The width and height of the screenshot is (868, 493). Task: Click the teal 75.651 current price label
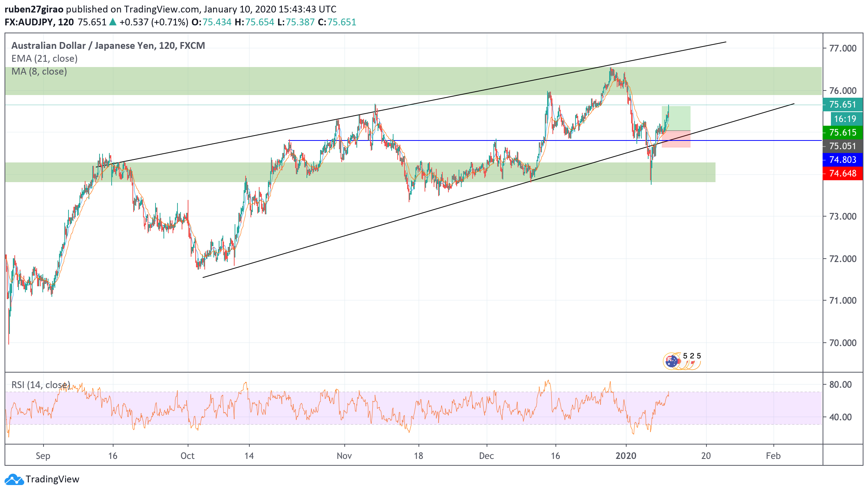[x=842, y=105]
